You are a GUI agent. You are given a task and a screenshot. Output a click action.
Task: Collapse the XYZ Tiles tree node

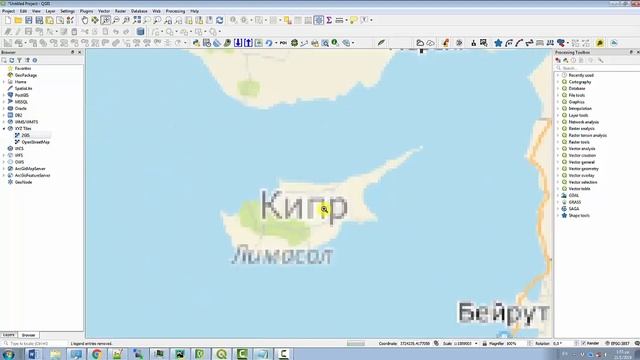tap(4, 129)
